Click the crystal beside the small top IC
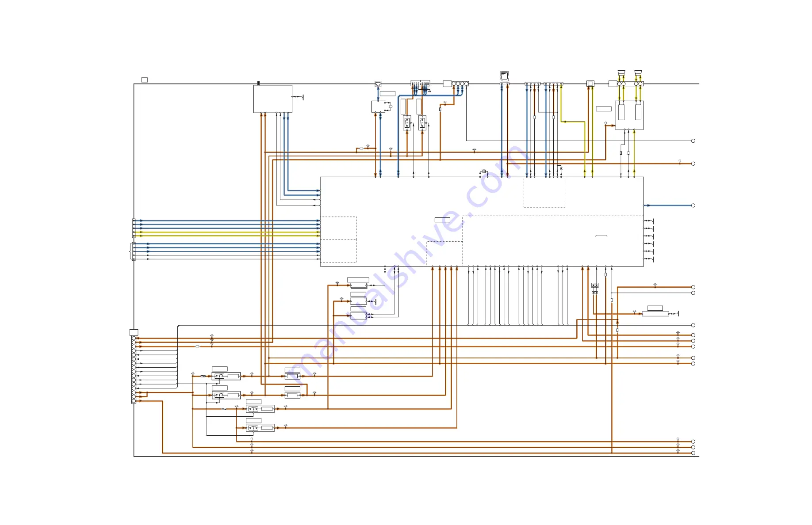This screenshot has width=812, height=525. pyautogui.click(x=390, y=107)
